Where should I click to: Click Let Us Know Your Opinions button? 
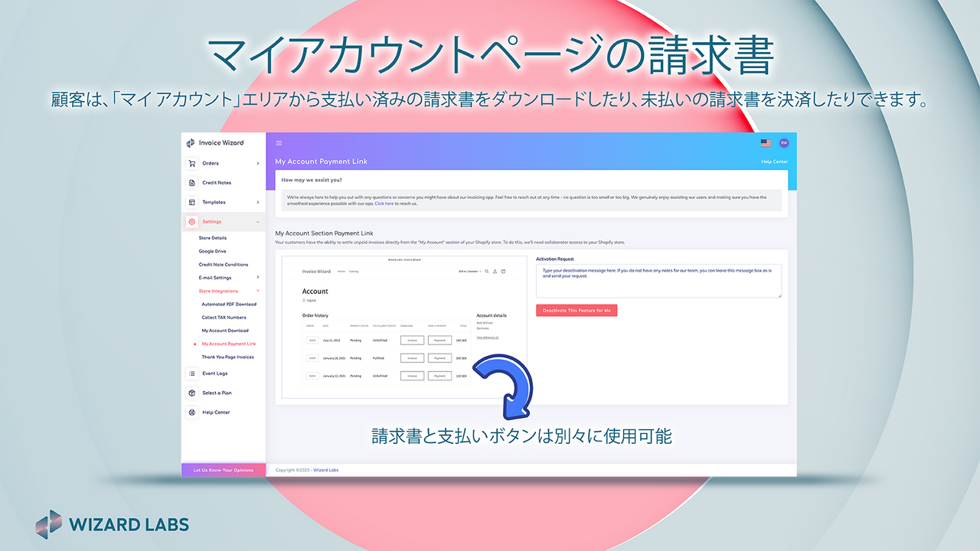[224, 470]
